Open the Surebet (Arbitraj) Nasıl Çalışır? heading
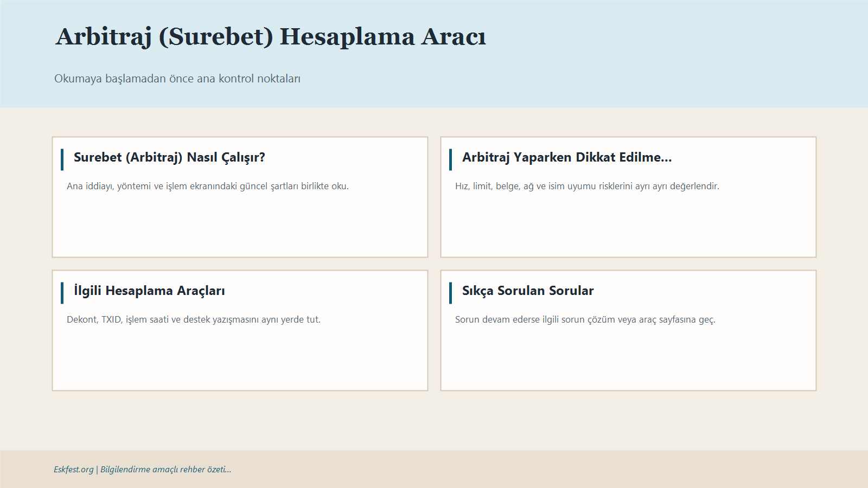The width and height of the screenshot is (868, 488). click(169, 158)
